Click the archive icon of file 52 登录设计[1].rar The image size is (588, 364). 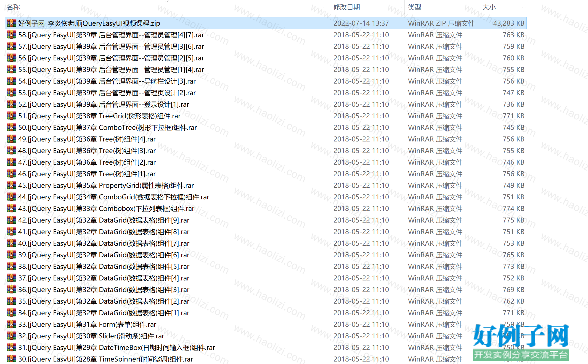click(x=11, y=104)
